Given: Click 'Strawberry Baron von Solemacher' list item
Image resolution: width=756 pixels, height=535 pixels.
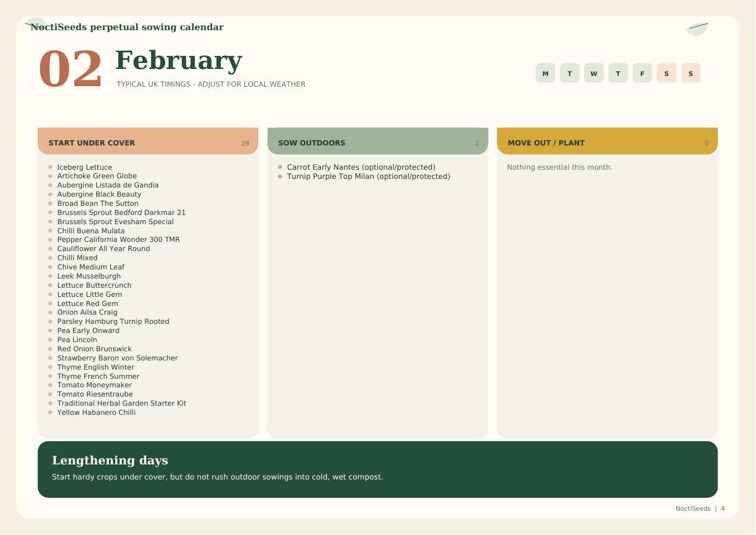Looking at the screenshot, I should click(x=117, y=358).
